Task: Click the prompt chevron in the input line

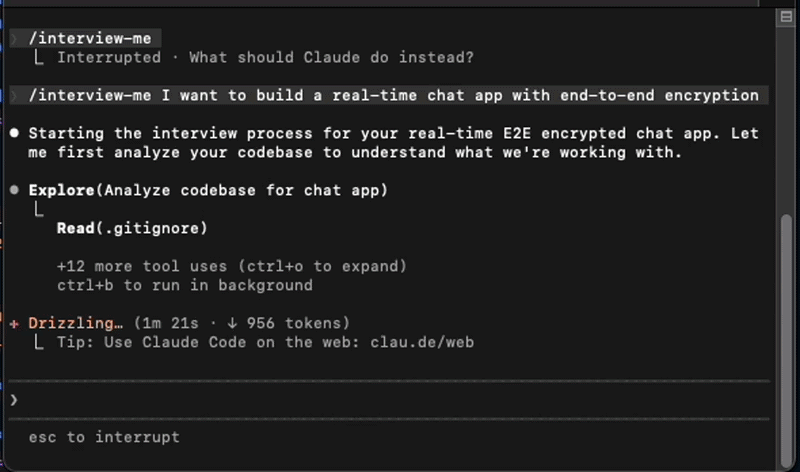Action: pos(14,400)
